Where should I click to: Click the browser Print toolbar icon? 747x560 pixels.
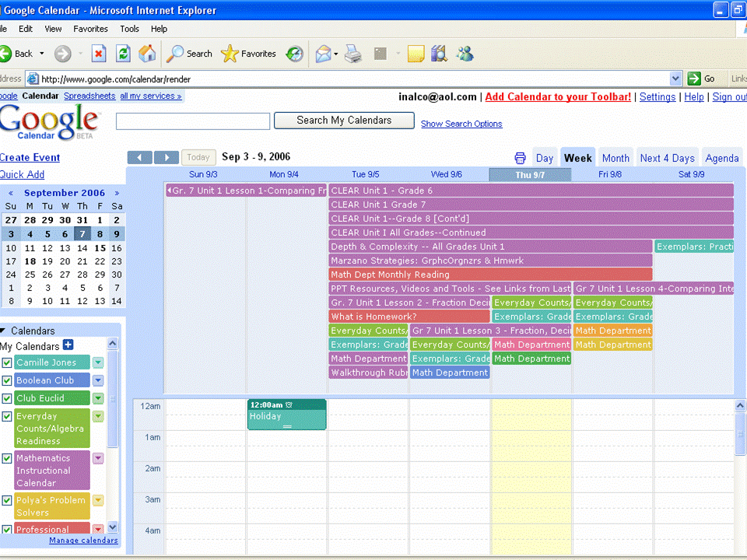(x=353, y=54)
